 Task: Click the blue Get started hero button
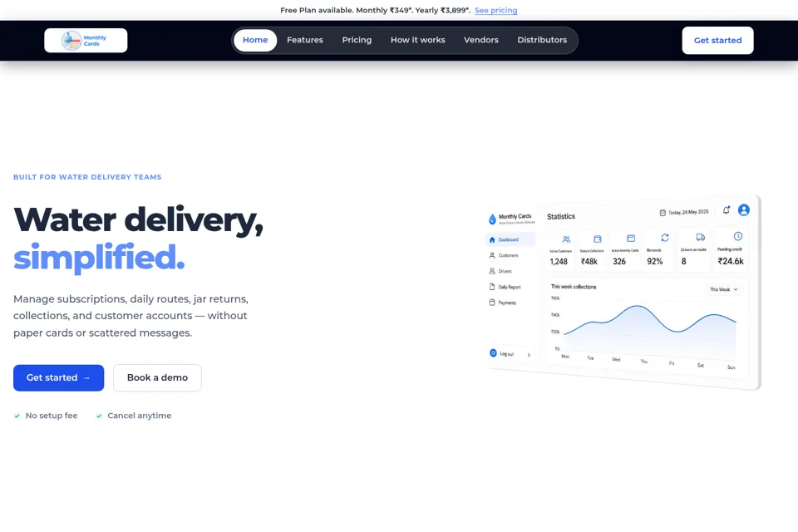(x=58, y=377)
